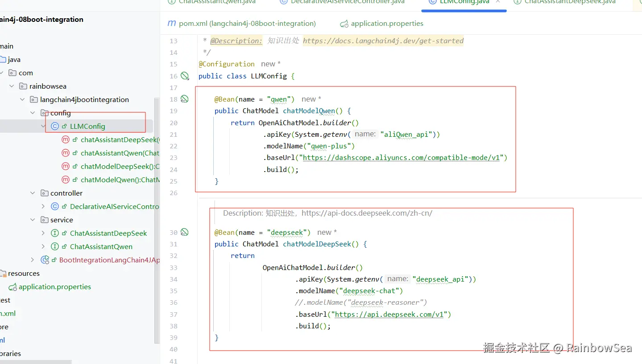Expand the ChatAssistantDeepSeek interface node
This screenshot has width=642, height=364.
click(43, 233)
